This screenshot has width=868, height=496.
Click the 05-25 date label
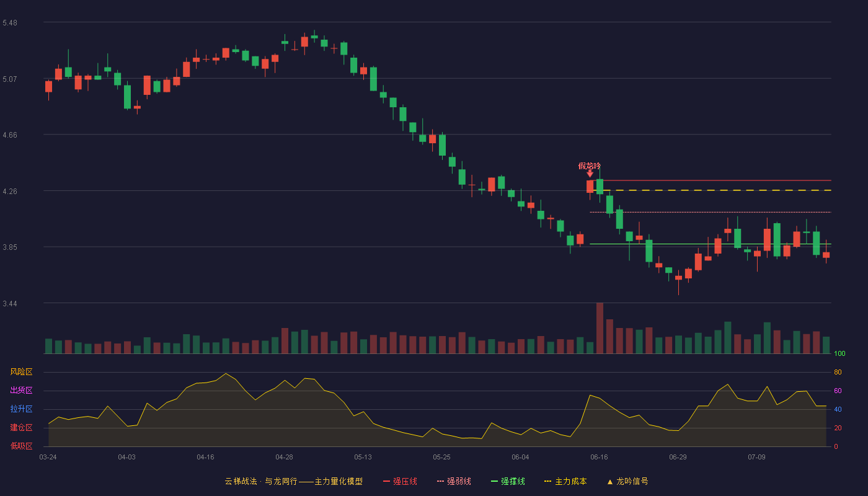(x=441, y=457)
